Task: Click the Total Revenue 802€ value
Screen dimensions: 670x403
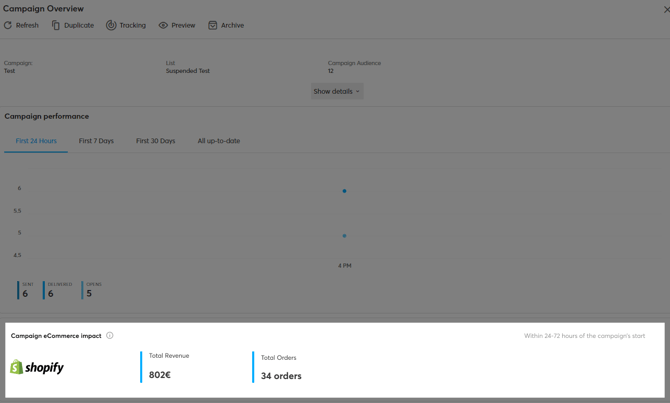Action: coord(160,375)
